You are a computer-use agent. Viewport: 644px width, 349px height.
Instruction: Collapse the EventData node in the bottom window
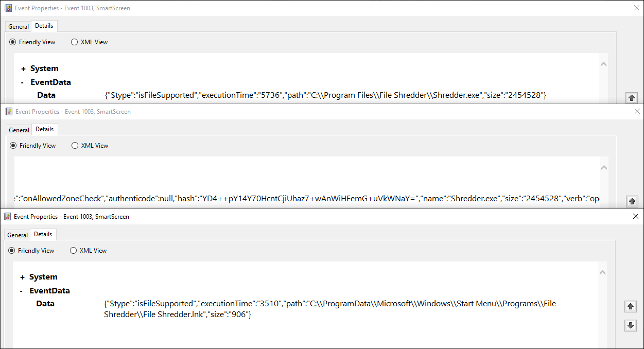click(22, 291)
